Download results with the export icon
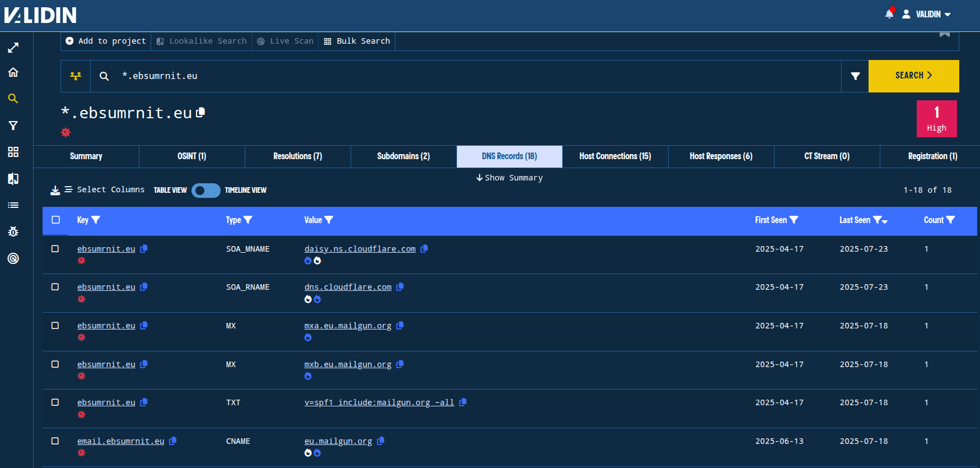980x468 pixels. [55, 191]
